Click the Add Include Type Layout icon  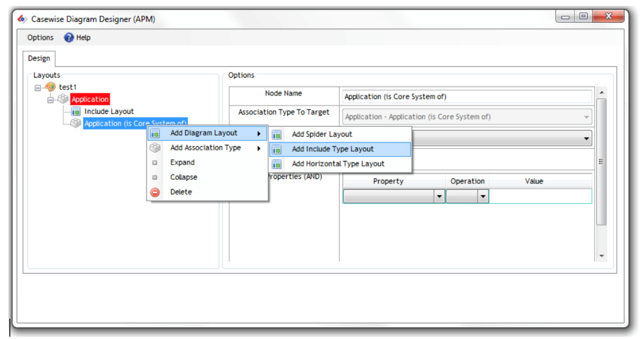(x=277, y=149)
